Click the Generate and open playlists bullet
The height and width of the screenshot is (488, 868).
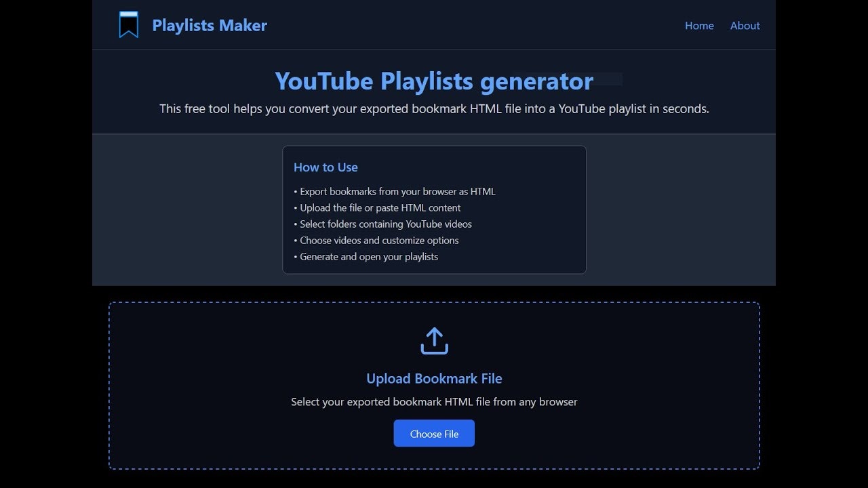(366, 256)
